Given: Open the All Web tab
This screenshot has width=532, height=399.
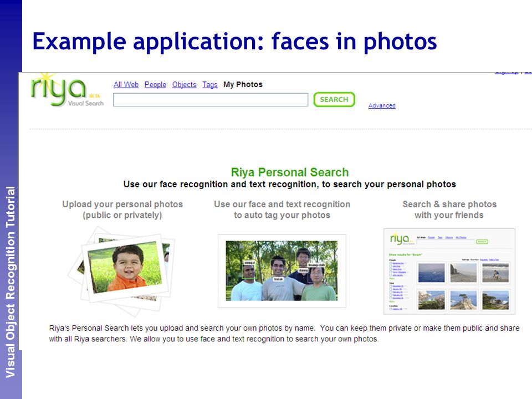Looking at the screenshot, I should pos(126,84).
